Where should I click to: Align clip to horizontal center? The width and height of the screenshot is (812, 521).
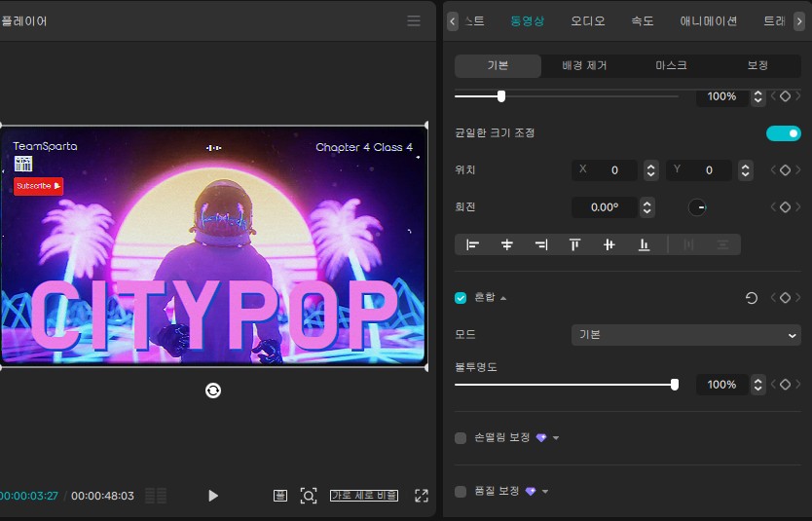[x=507, y=244]
